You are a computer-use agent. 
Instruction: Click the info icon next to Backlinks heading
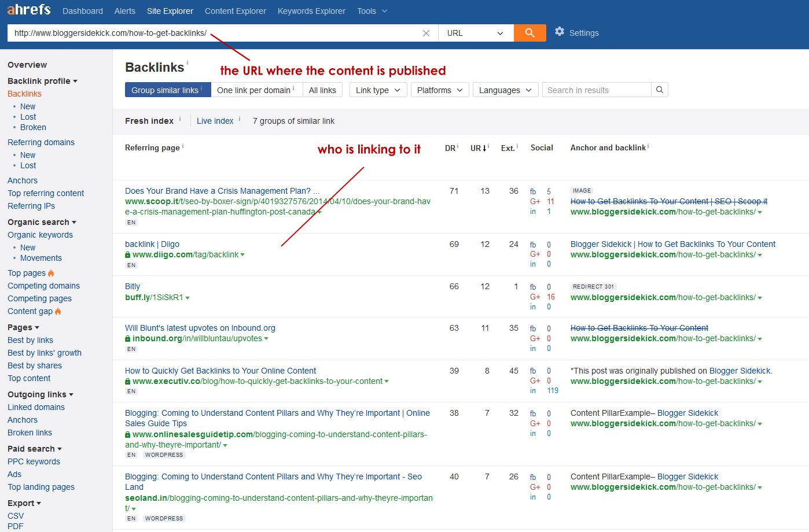pos(187,62)
